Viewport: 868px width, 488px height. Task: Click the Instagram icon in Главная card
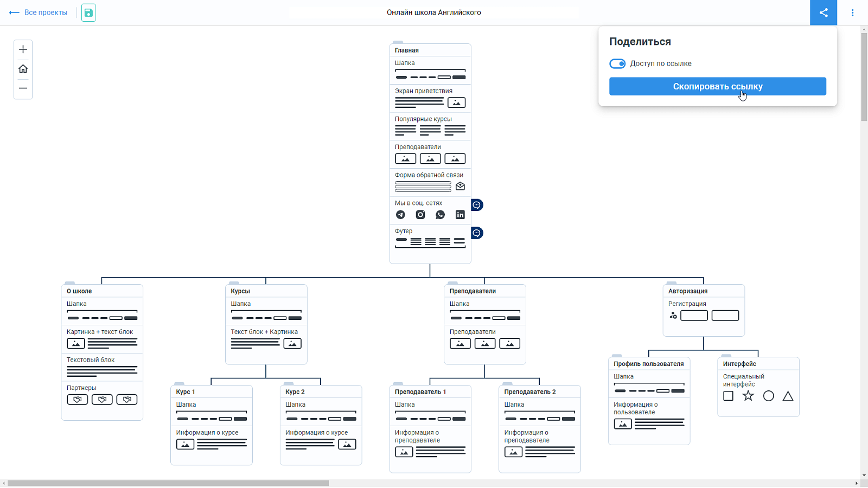click(420, 215)
